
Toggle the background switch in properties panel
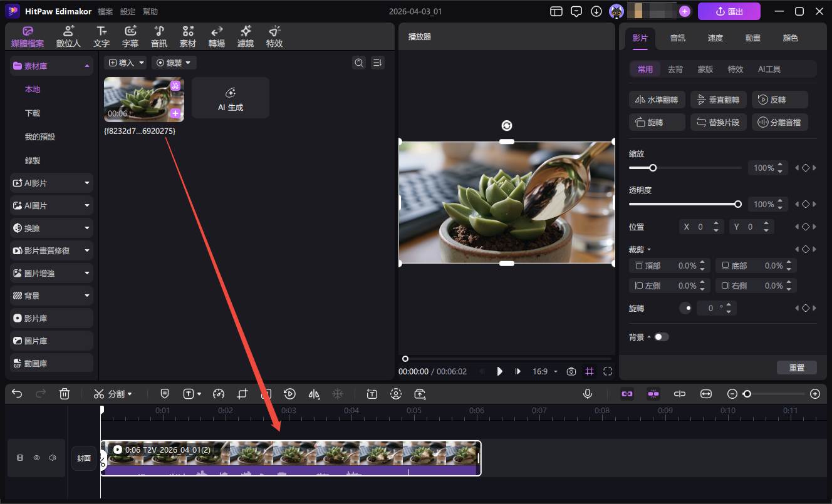[662, 337]
